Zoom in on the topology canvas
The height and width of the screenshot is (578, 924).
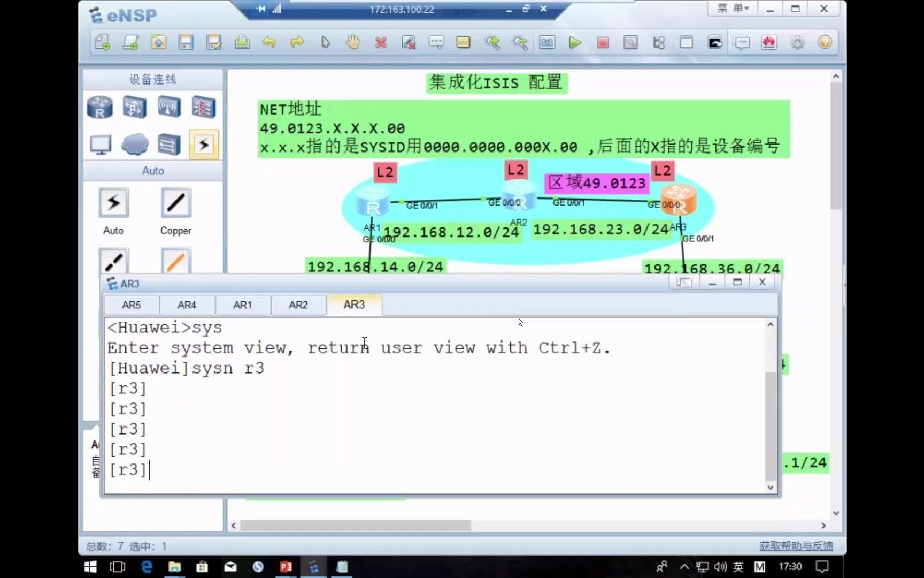pyautogui.click(x=492, y=42)
